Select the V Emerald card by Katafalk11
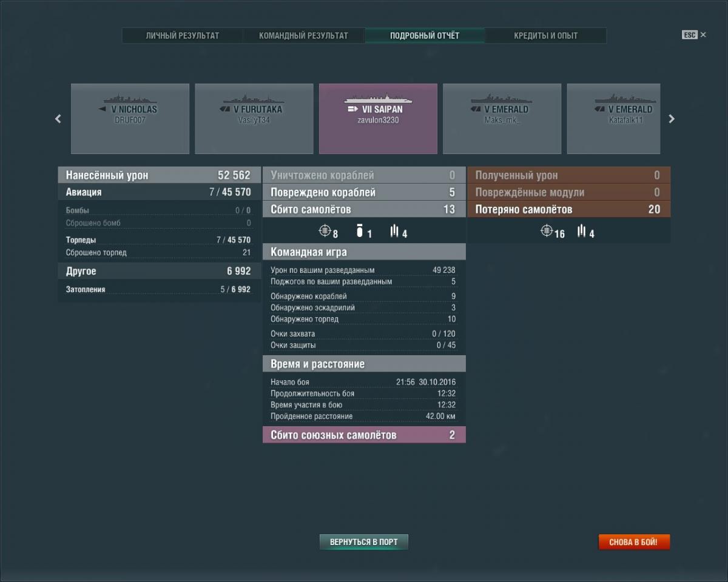Image resolution: width=728 pixels, height=582 pixels. click(613, 119)
